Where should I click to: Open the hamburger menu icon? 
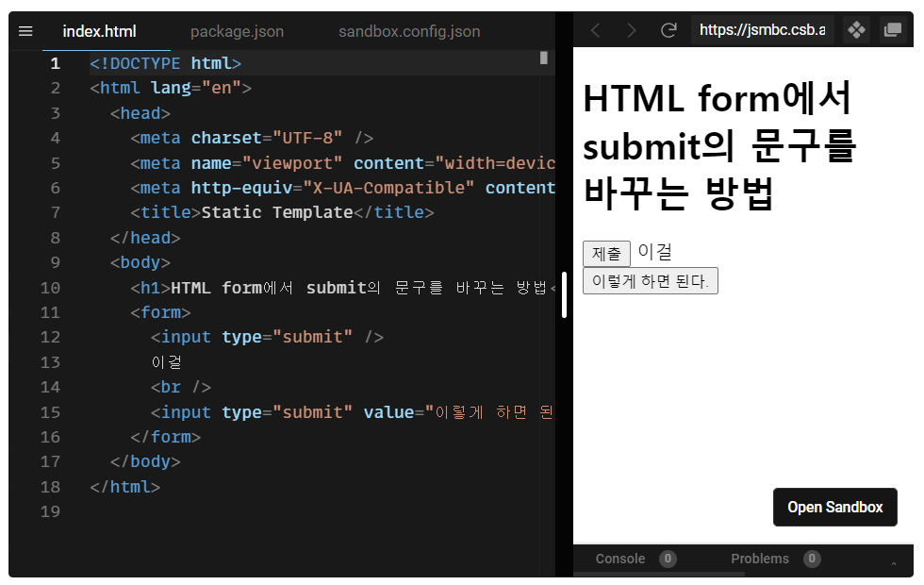(x=25, y=30)
